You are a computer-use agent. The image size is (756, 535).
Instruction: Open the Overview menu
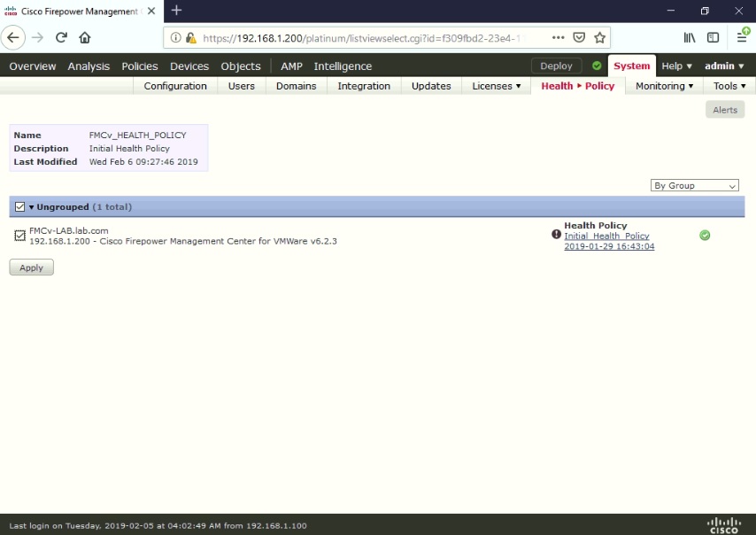(33, 66)
